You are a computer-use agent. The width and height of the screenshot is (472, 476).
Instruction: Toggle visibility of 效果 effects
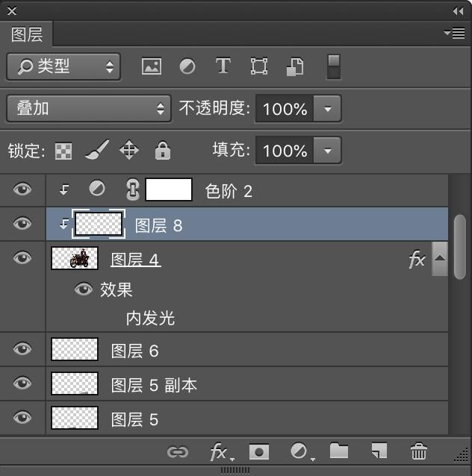coord(84,289)
